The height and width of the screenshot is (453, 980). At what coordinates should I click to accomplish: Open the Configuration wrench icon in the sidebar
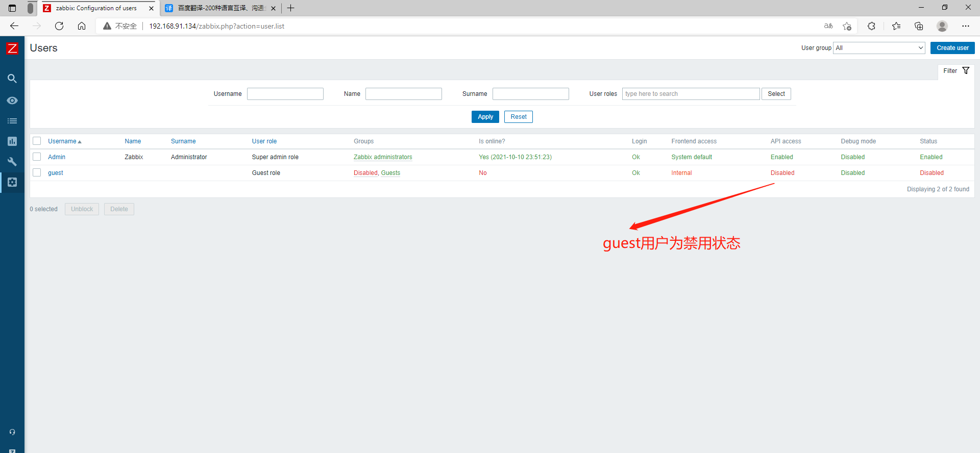point(12,162)
